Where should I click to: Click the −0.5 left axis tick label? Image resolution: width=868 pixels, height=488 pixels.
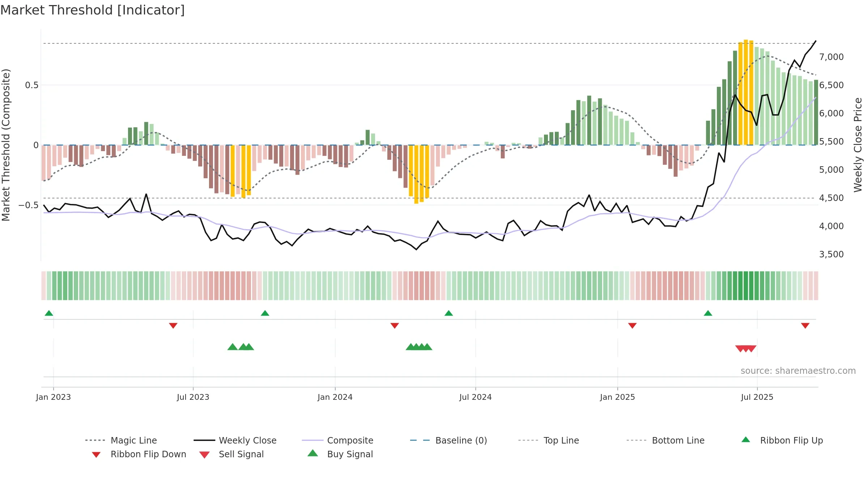click(29, 205)
